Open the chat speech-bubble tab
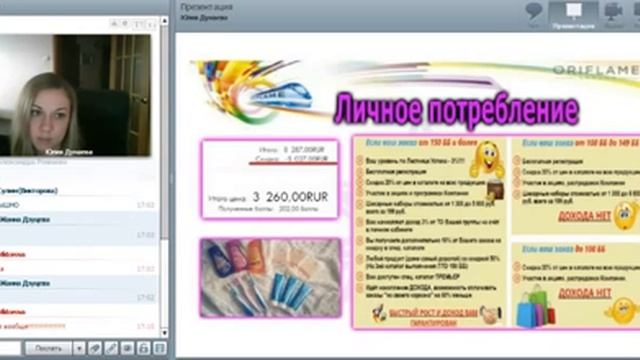 (x=533, y=15)
